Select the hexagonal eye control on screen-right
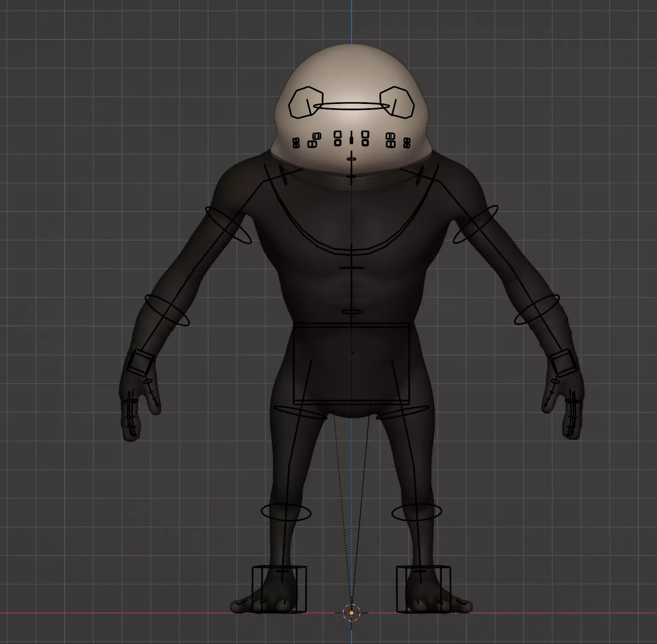This screenshot has width=657, height=644. (397, 102)
